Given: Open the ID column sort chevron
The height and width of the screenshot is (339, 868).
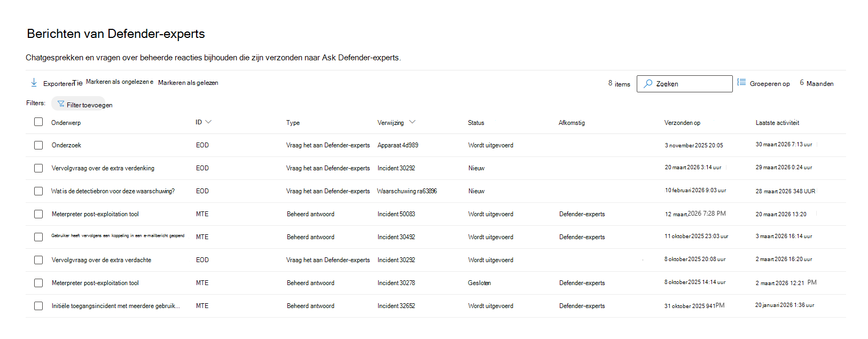Looking at the screenshot, I should click(208, 122).
